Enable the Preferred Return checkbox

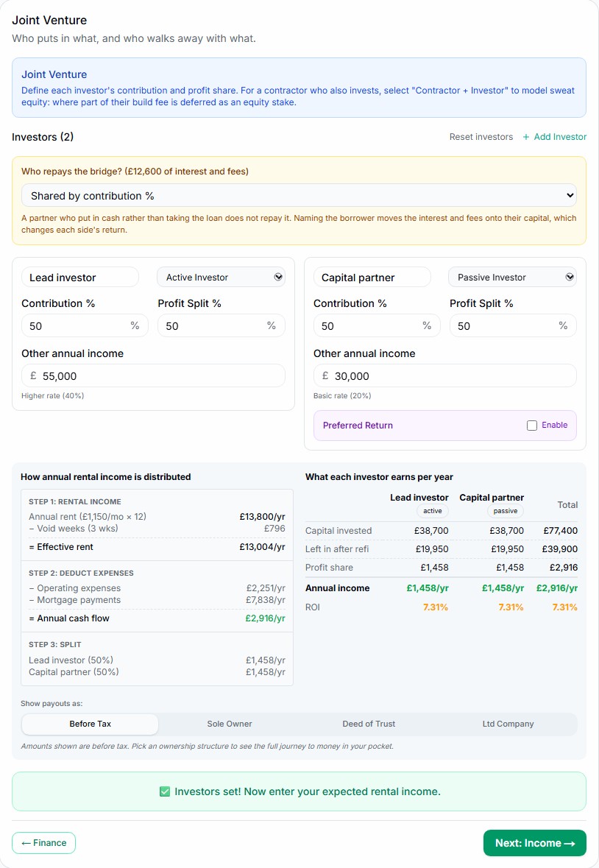532,425
